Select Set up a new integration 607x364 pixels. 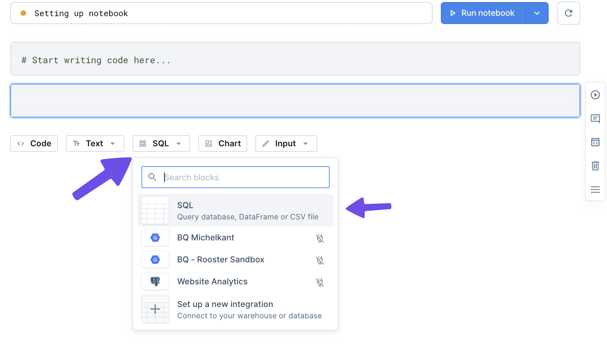pyautogui.click(x=236, y=309)
